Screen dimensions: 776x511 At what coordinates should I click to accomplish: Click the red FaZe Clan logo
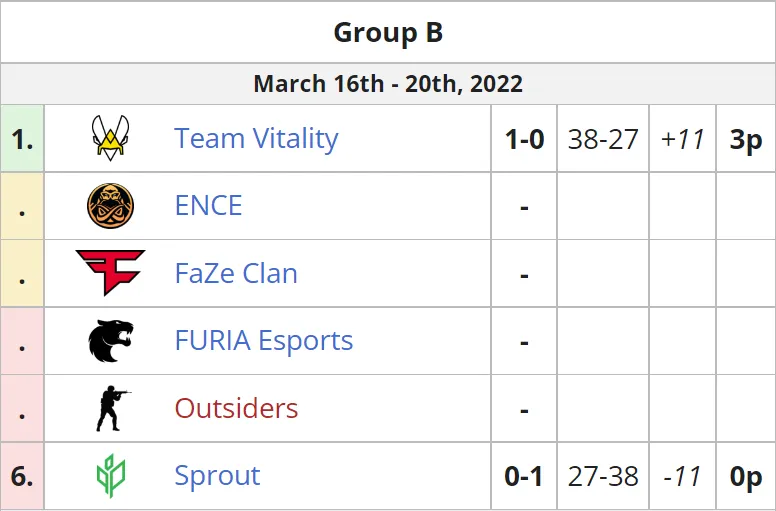click(110, 273)
